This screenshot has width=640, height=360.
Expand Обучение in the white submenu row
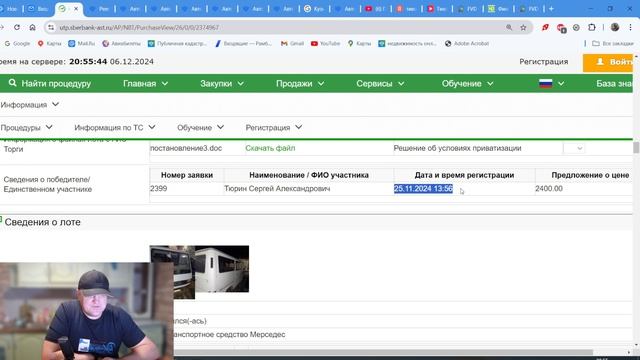tap(200, 127)
